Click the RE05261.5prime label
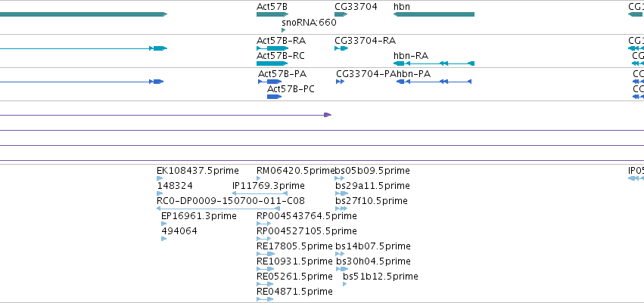 [x=294, y=277]
